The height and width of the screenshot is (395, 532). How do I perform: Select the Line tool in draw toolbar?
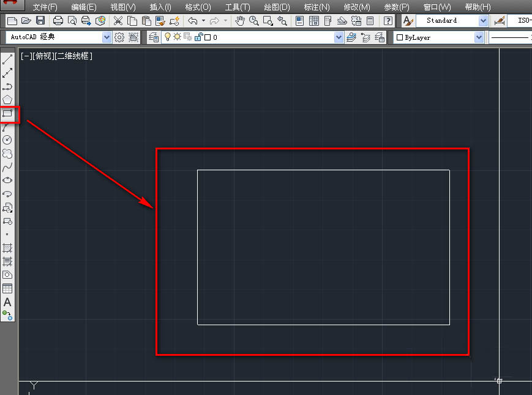pyautogui.click(x=7, y=59)
